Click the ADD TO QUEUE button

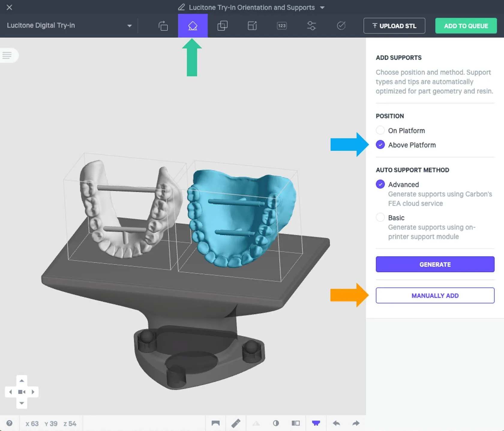pos(466,26)
